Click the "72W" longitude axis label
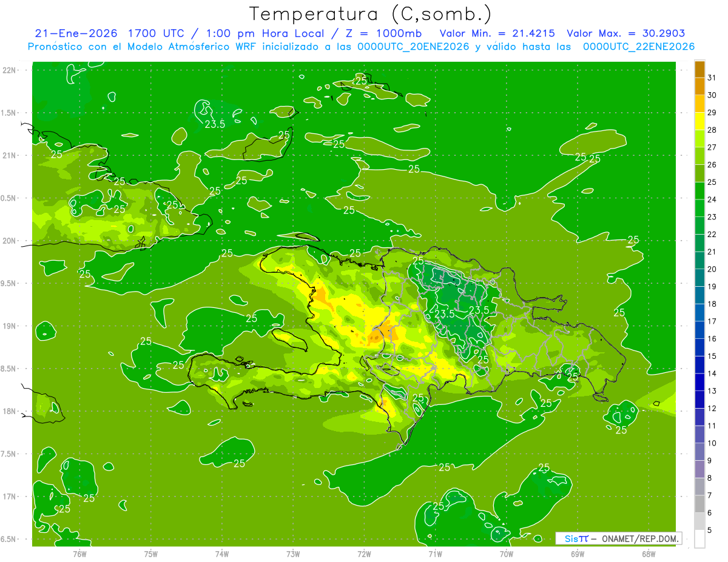 [x=364, y=554]
